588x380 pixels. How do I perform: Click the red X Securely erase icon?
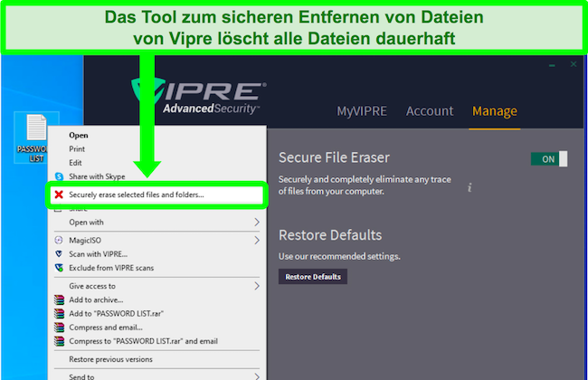pos(59,195)
